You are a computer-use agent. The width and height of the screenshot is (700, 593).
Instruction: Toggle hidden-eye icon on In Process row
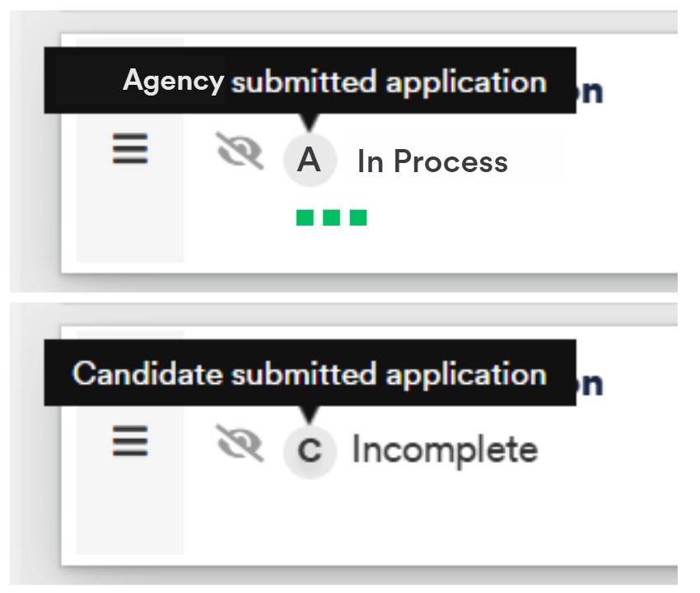tap(240, 151)
